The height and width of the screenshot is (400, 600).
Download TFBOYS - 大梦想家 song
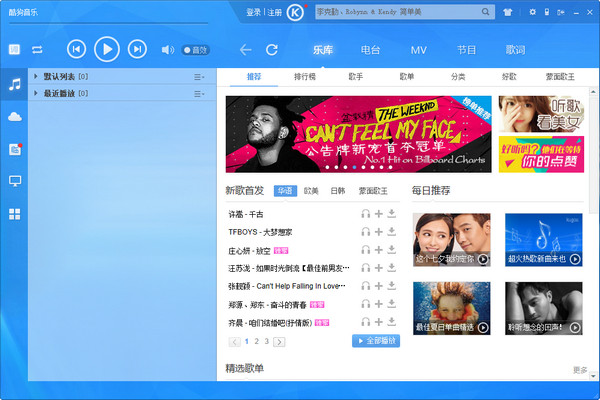pos(391,231)
